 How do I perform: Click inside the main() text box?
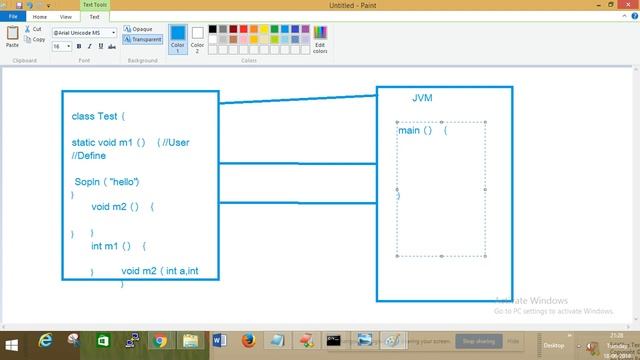(441, 189)
